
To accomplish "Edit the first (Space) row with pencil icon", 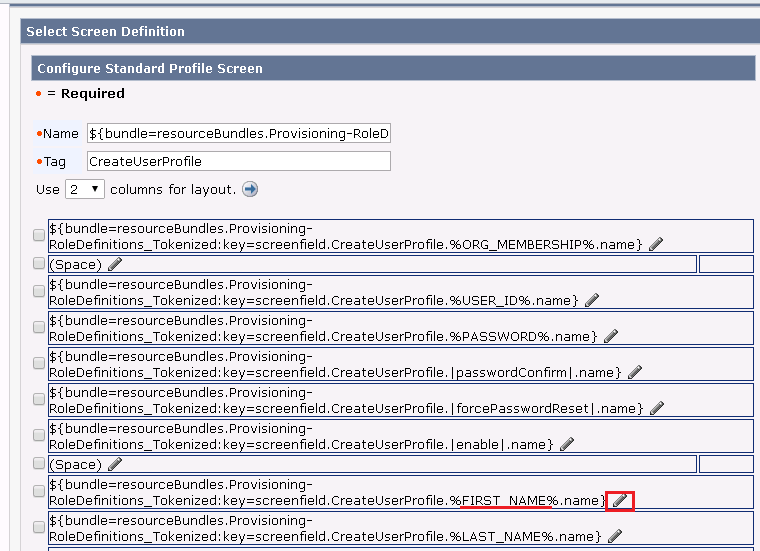I will 115,264.
